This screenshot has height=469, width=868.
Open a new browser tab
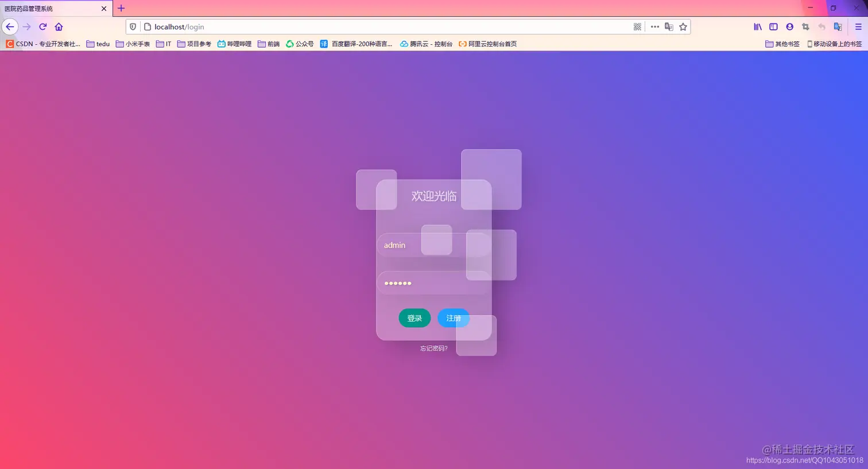pos(121,8)
